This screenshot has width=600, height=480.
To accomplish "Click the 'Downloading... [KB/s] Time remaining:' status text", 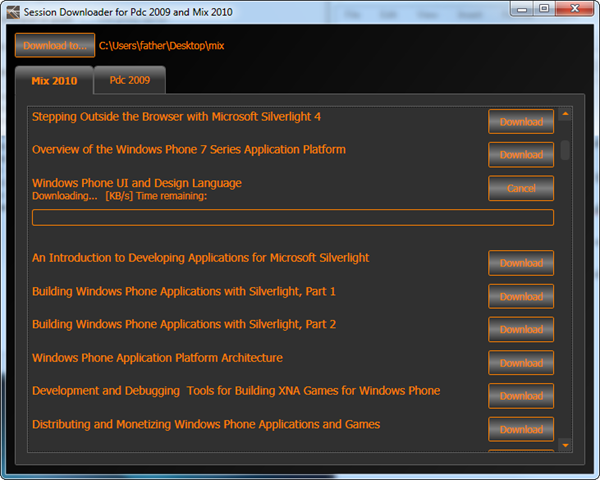I will [x=119, y=196].
